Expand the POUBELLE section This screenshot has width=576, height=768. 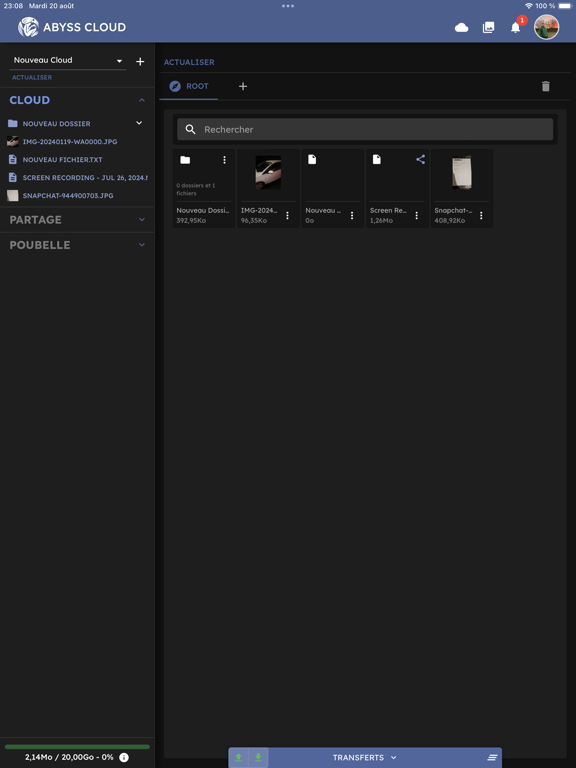(x=142, y=244)
